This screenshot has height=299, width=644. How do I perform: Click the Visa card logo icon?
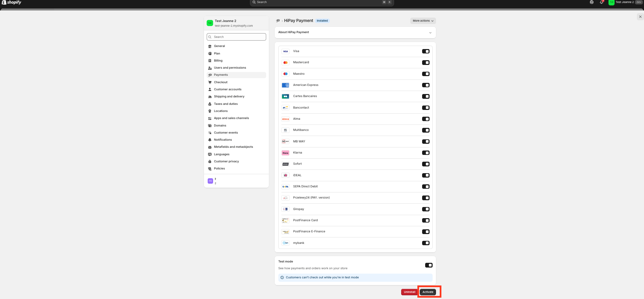point(285,51)
